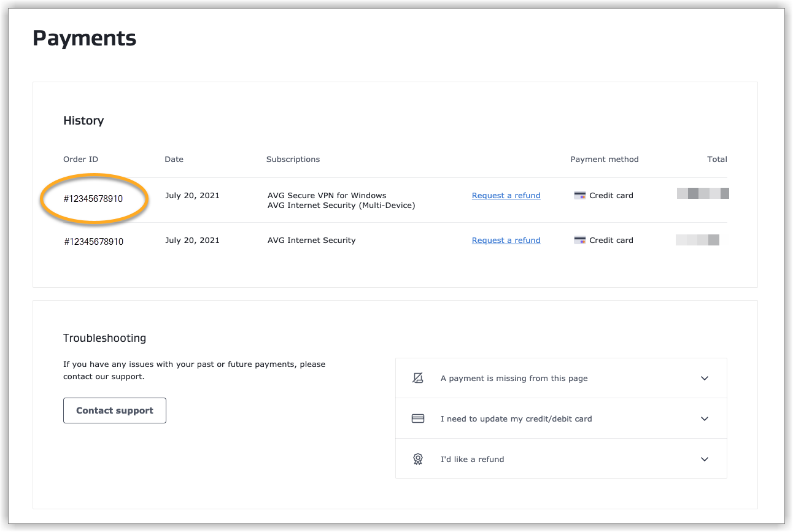Click the ribbon badge icon beside I'd like a refund
This screenshot has width=793, height=532.
tap(418, 459)
